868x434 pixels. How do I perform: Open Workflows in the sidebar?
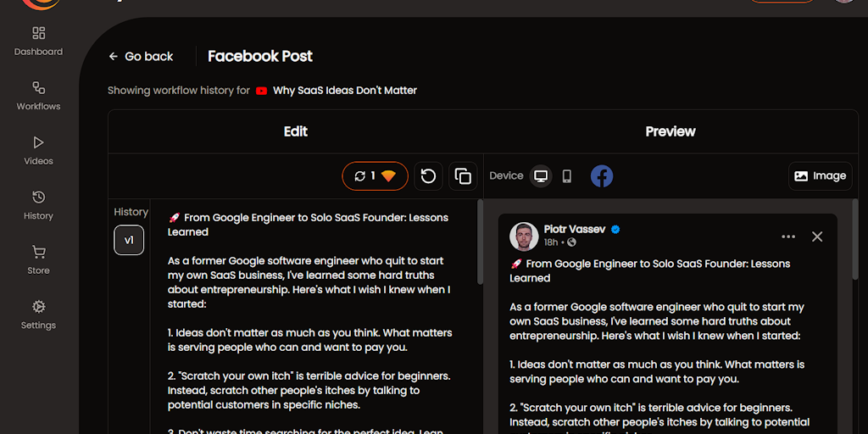pos(38,97)
